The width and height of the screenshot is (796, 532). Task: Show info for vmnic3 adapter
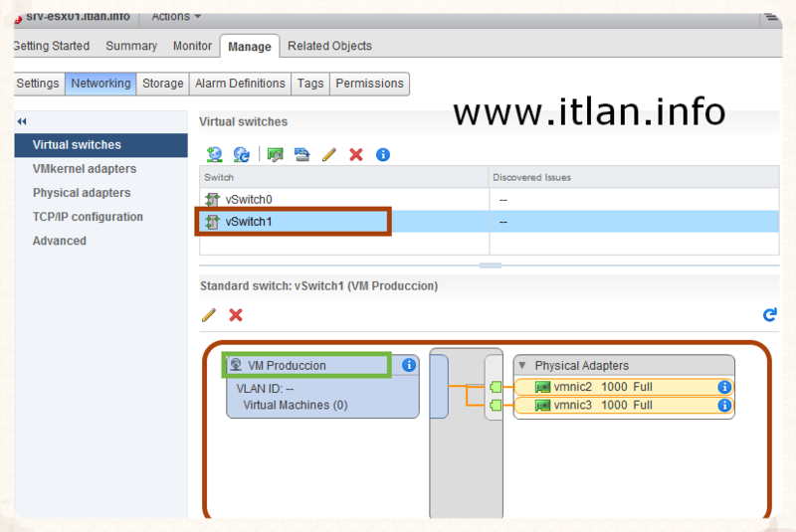(724, 406)
